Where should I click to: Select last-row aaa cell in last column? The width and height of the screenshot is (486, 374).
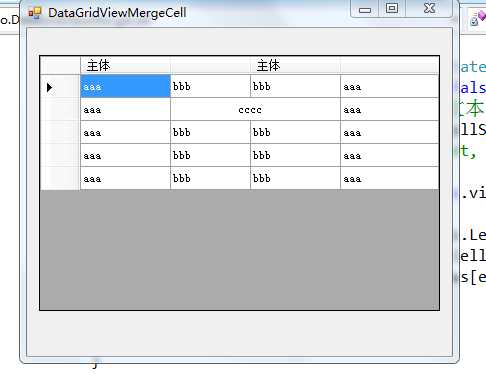pyautogui.click(x=389, y=178)
